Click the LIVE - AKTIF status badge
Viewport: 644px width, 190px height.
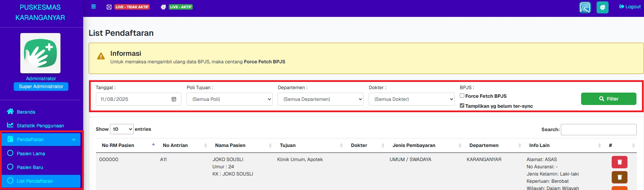pos(181,7)
